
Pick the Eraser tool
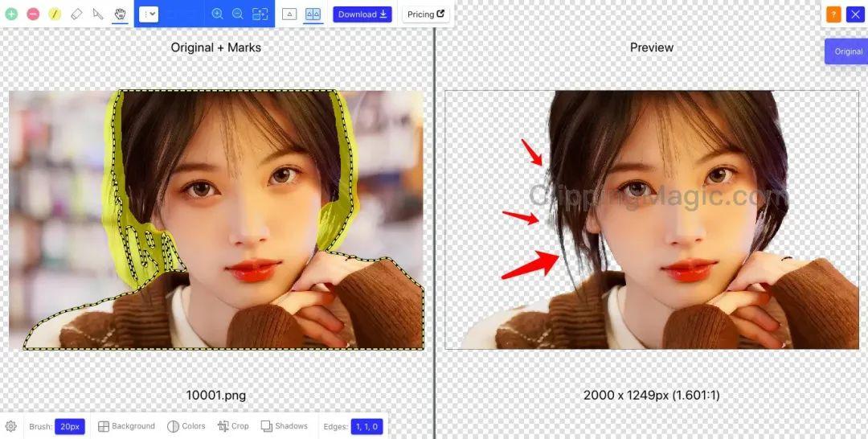point(77,14)
